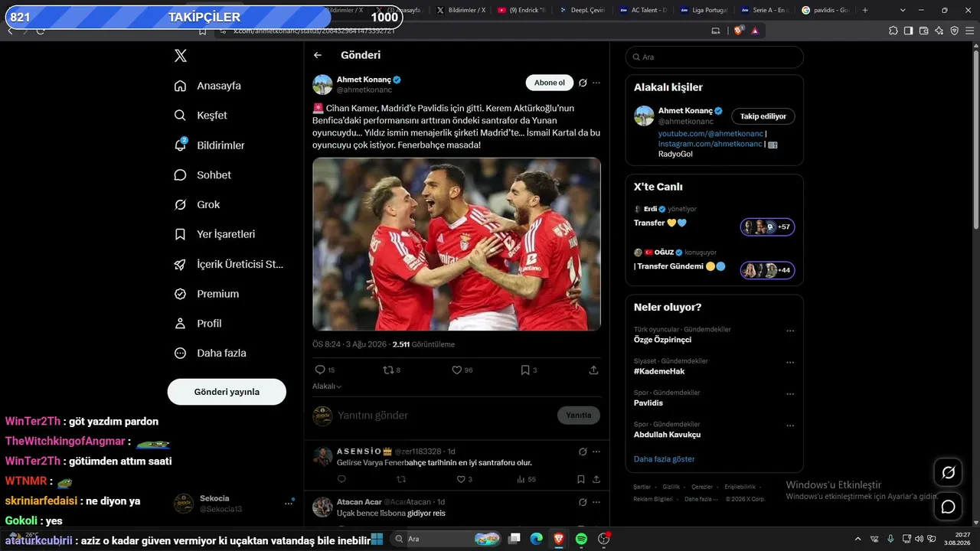The height and width of the screenshot is (551, 980).
Task: Open Keşfet search page
Action: (x=201, y=116)
